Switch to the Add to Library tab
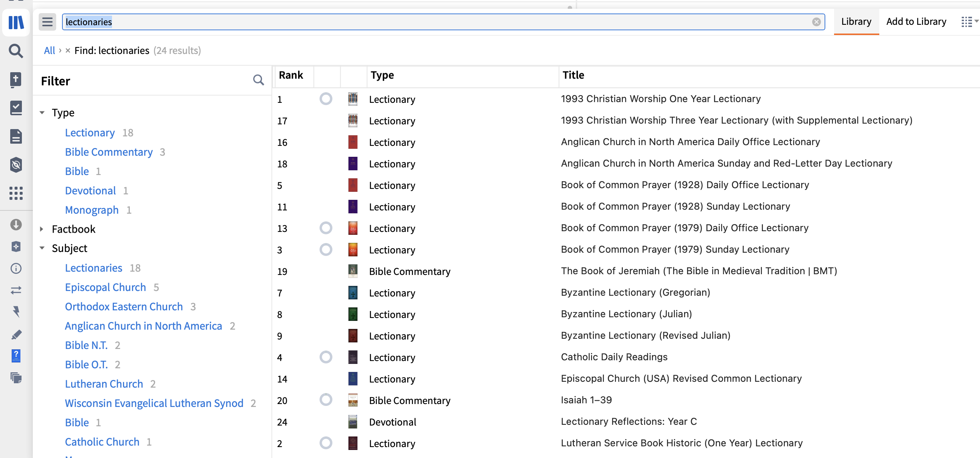 pos(916,22)
